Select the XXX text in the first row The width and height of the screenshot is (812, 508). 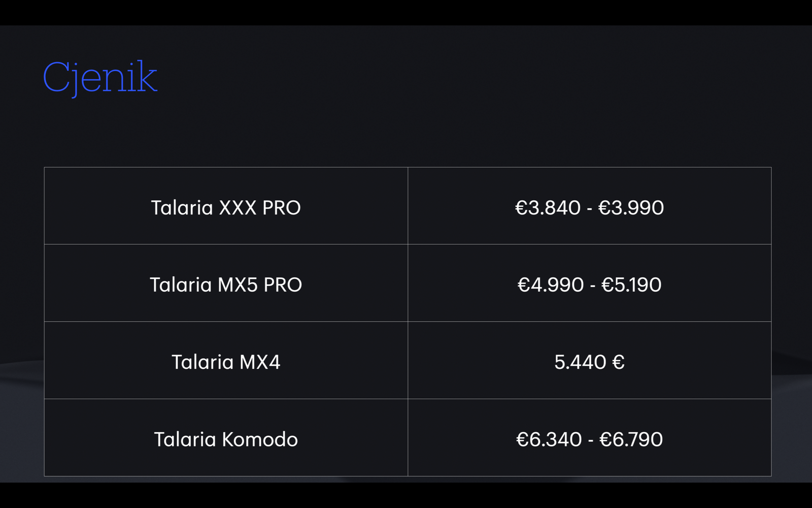click(238, 208)
